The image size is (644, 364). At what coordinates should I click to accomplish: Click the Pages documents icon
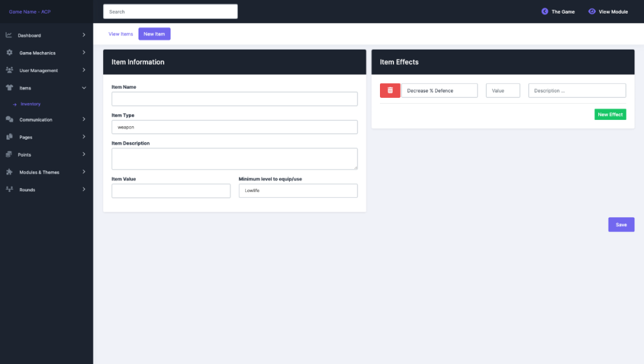pos(9,137)
